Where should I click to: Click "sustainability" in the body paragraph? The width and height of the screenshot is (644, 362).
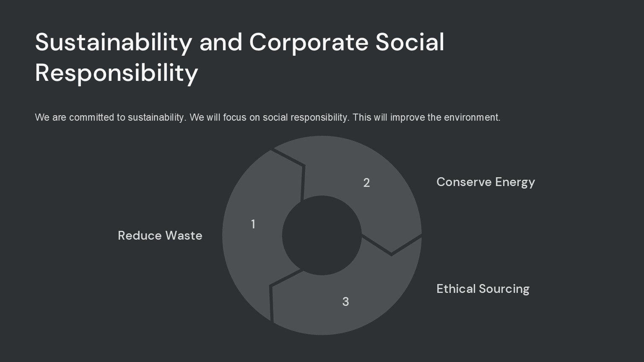click(156, 117)
